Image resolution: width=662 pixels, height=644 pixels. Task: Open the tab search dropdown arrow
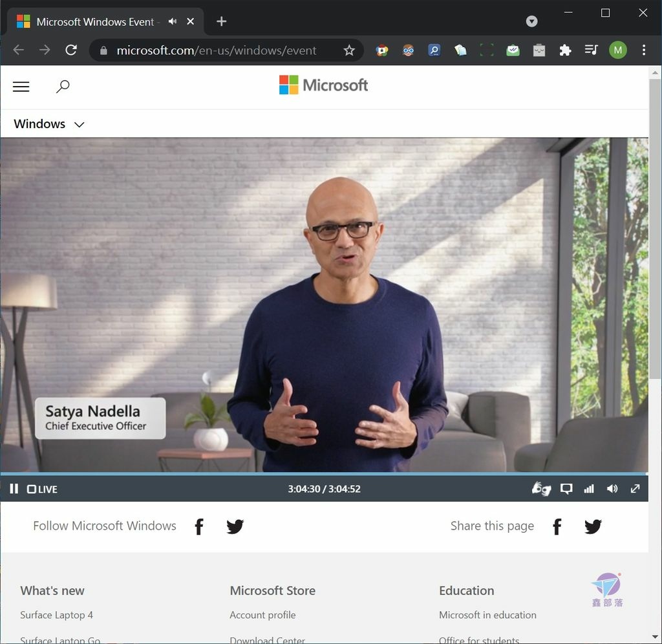[x=531, y=21]
